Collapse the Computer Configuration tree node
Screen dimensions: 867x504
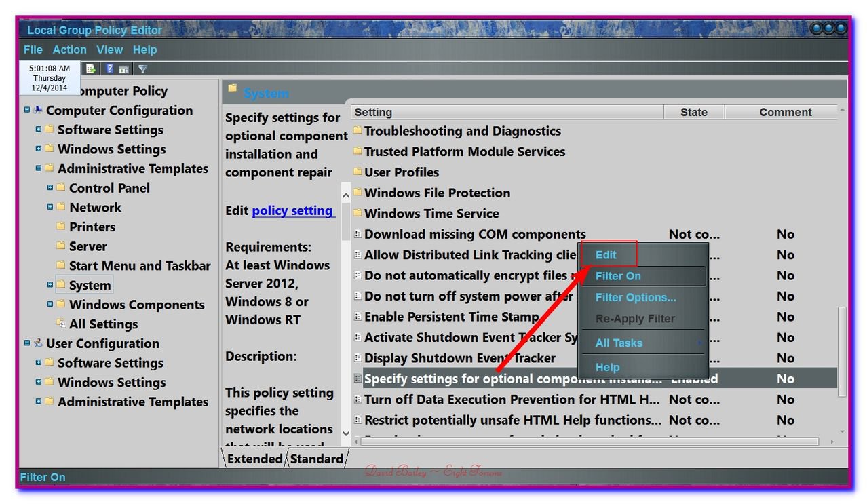27,110
